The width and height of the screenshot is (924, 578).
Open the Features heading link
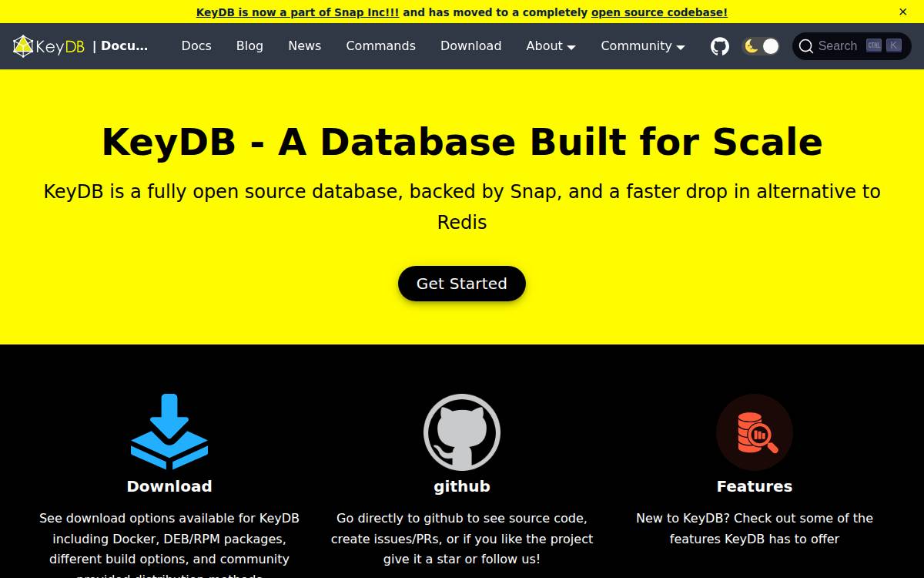[x=755, y=486]
